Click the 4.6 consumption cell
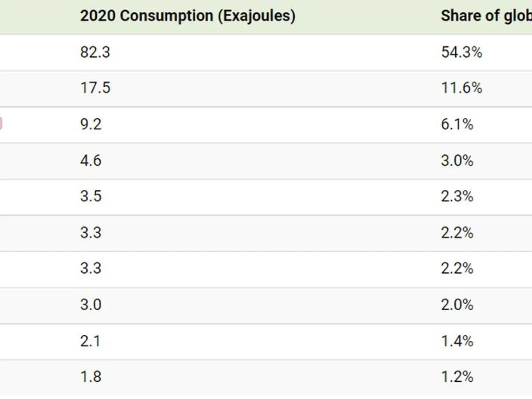 click(x=91, y=160)
